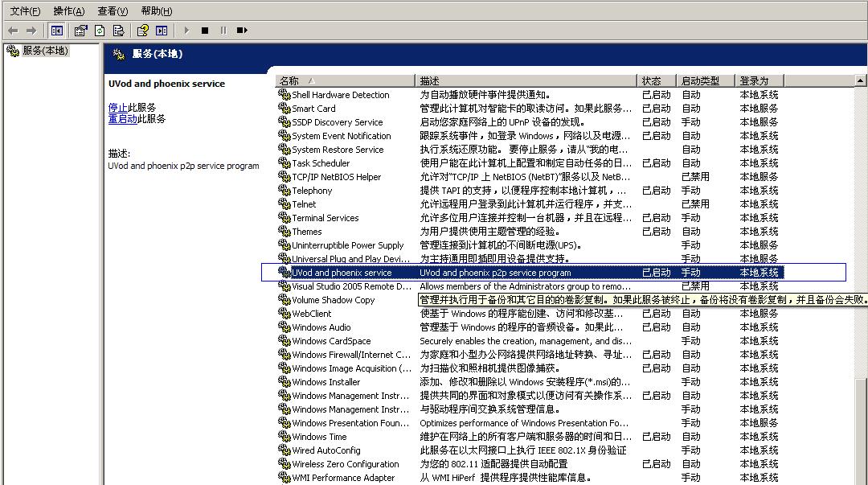Click the scrollbar up arrow in the services list

pos(860,81)
